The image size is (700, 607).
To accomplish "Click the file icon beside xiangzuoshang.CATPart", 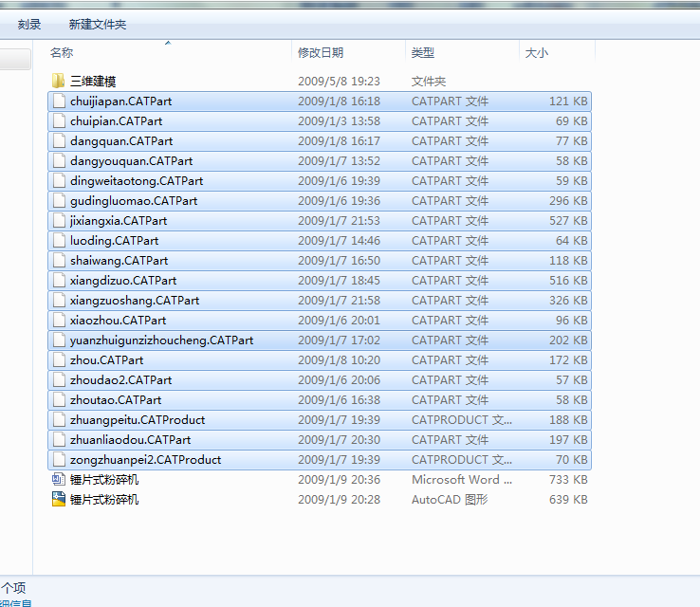I will point(59,301).
